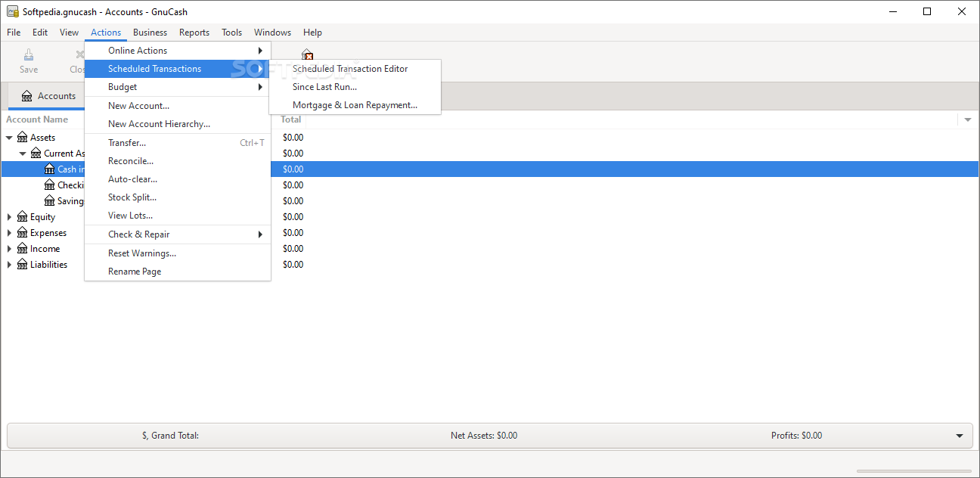Click Net Assets: $0.00 summary text
The width and height of the screenshot is (980, 478).
tap(484, 436)
